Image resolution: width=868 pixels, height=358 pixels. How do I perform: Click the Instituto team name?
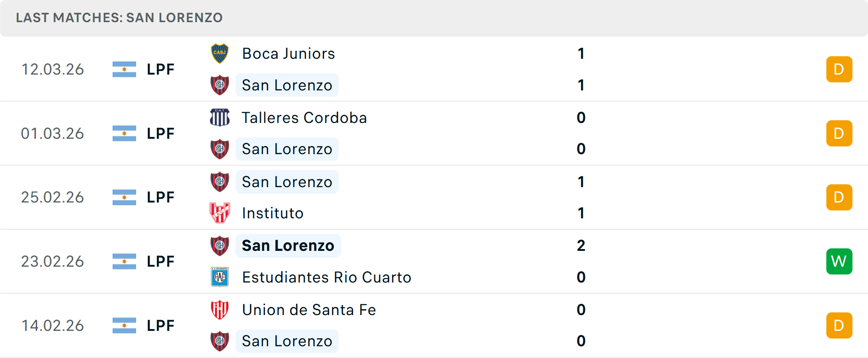coord(273,213)
